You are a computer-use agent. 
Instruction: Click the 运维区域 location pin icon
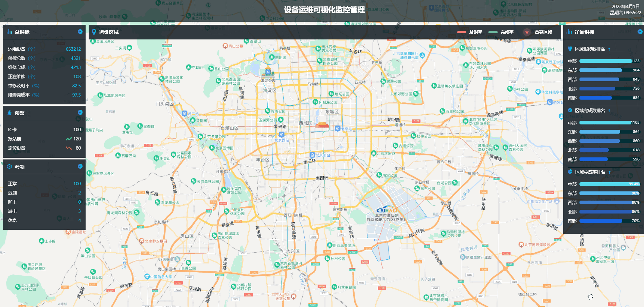[x=94, y=32]
